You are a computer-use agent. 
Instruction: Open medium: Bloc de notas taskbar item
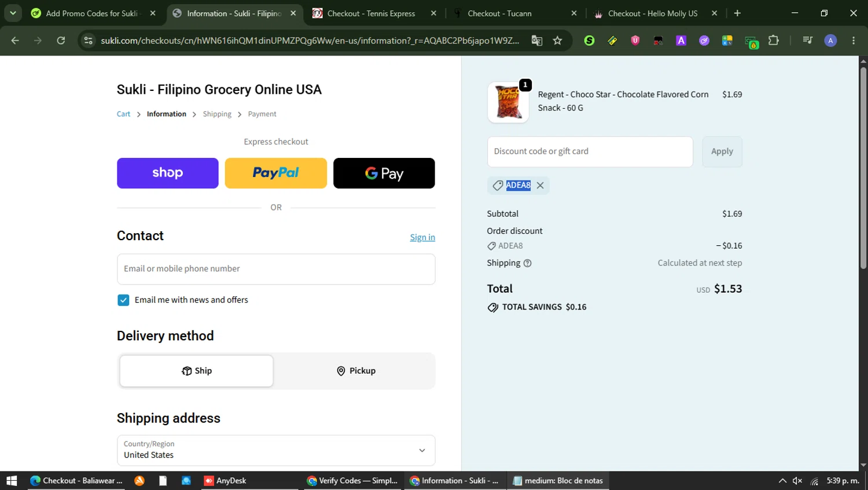(x=558, y=481)
